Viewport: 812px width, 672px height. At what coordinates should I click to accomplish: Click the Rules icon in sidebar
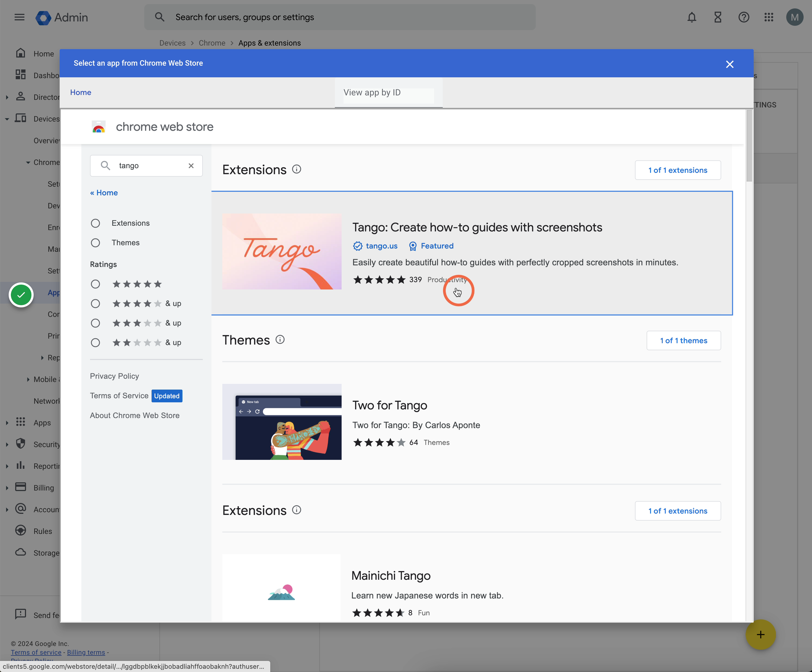21,530
